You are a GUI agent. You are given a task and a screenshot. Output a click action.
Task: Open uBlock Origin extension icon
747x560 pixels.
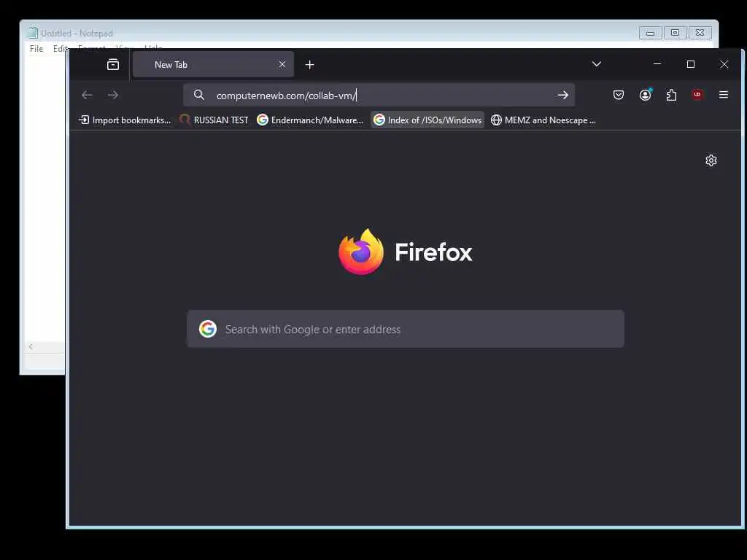point(697,94)
